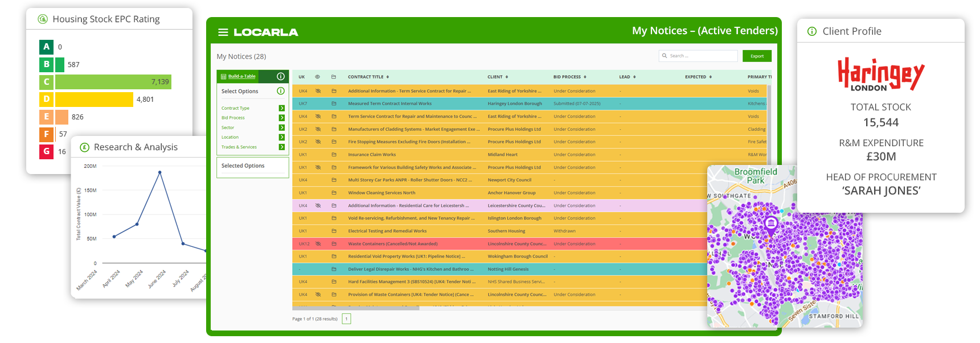Image resolution: width=980 pixels, height=343 pixels.
Task: Toggle visibility for Waste Containers (Cancelled/Not Awarded) row
Action: [x=318, y=243]
